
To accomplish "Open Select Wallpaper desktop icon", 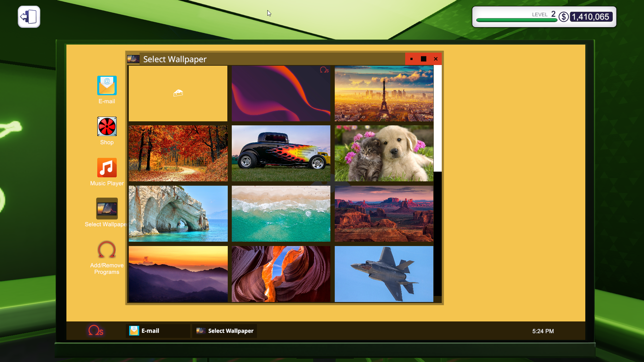I will tap(107, 208).
